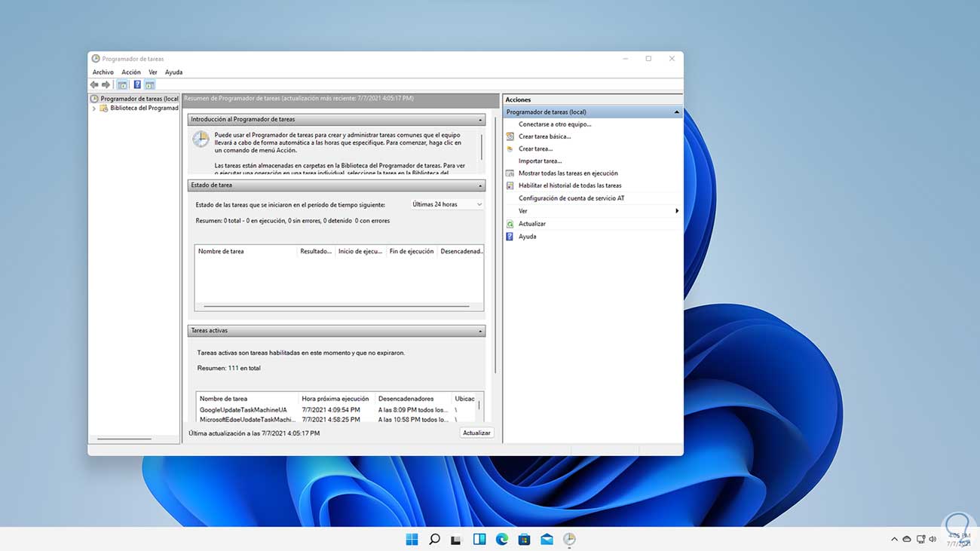The image size is (980, 551).
Task: Expand Biblioteca del Programador tree node
Action: tap(94, 109)
